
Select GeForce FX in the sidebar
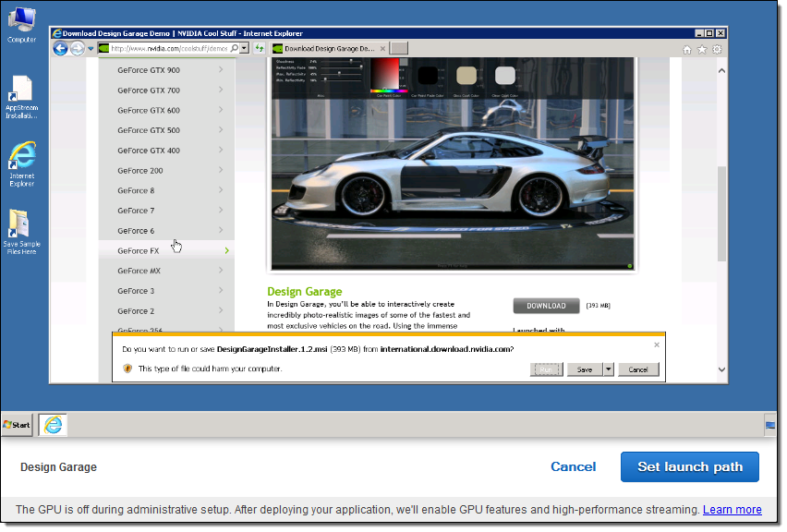[166, 250]
